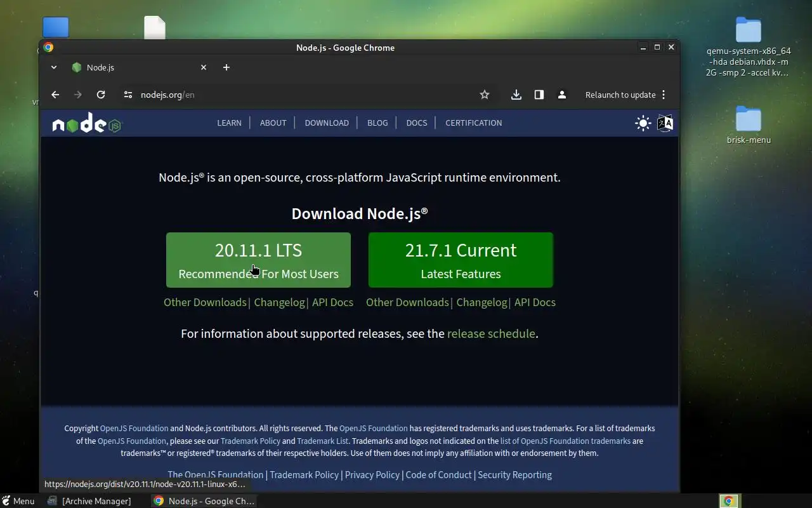Viewport: 812px width, 508px height.
Task: Select the Node.js browser tab
Action: pyautogui.click(x=140, y=67)
